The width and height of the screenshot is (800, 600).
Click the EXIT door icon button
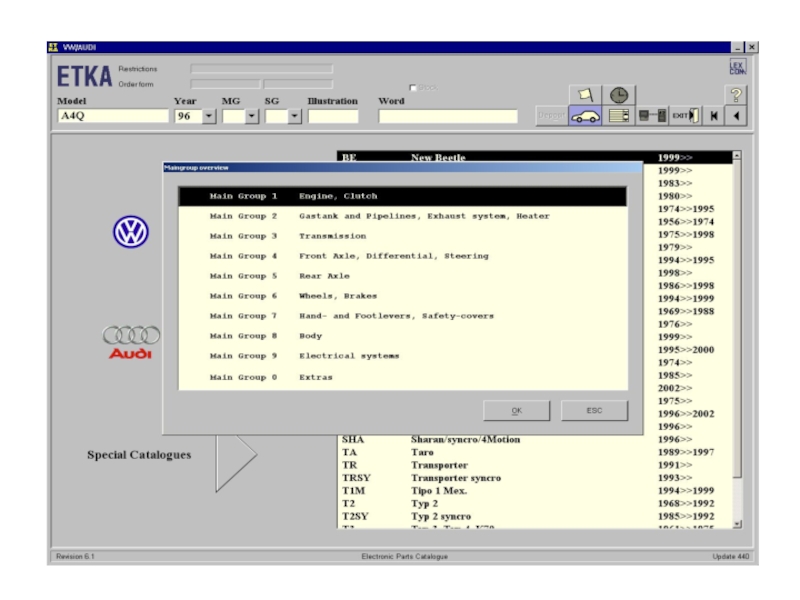685,116
